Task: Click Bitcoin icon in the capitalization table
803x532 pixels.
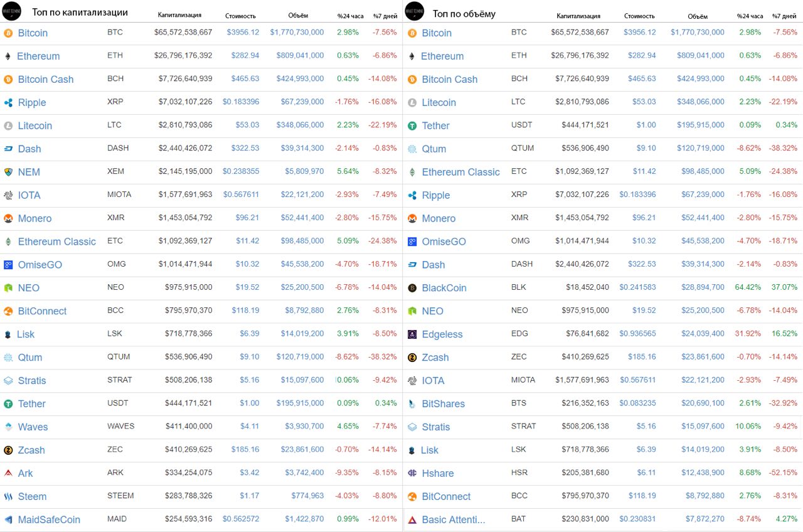Action: pos(8,33)
